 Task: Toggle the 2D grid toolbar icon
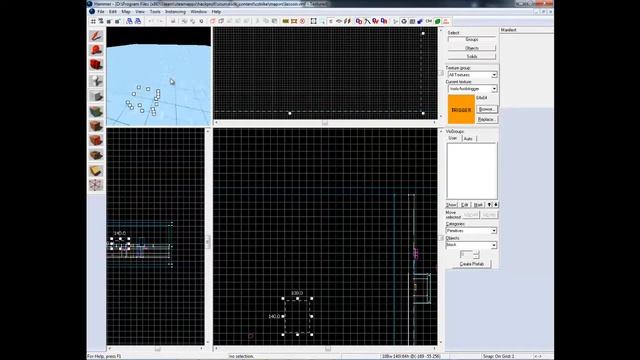pyautogui.click(x=93, y=21)
